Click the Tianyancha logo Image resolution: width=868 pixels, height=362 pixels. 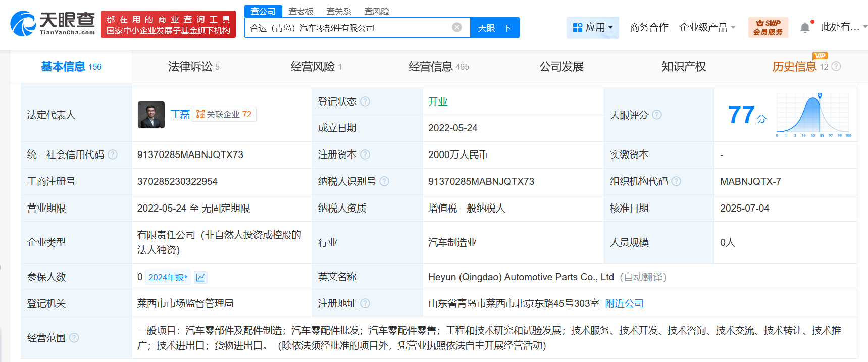[53, 24]
